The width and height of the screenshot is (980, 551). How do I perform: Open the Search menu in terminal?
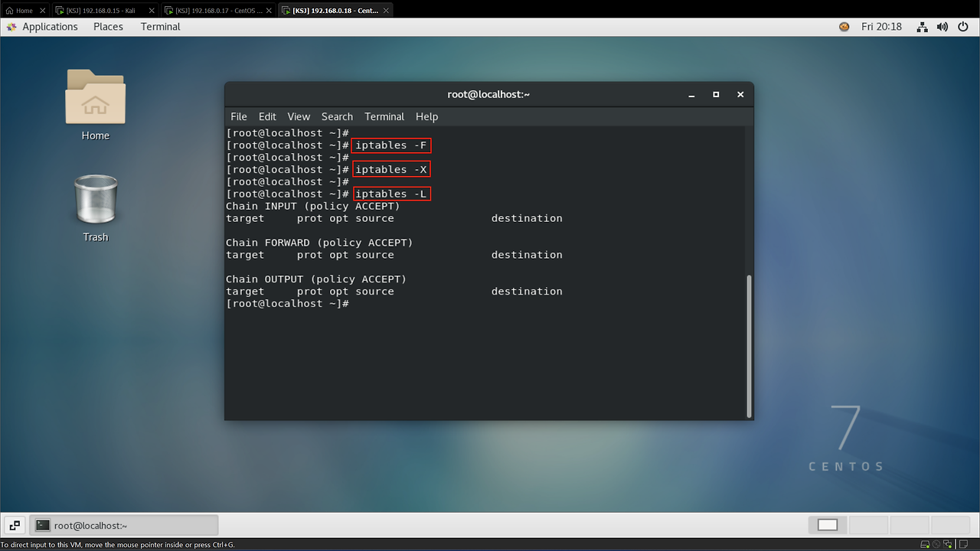(x=337, y=116)
